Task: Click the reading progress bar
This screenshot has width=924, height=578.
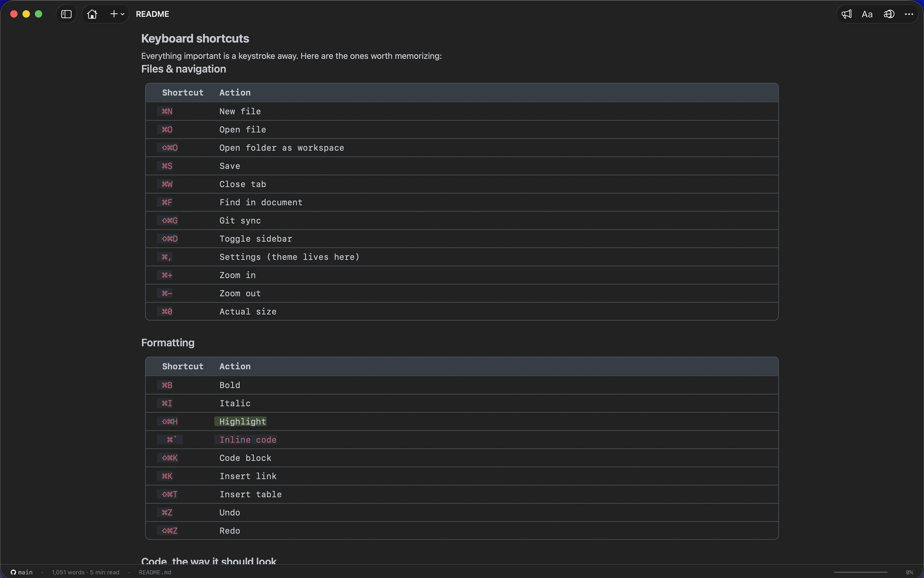Action: 860,572
